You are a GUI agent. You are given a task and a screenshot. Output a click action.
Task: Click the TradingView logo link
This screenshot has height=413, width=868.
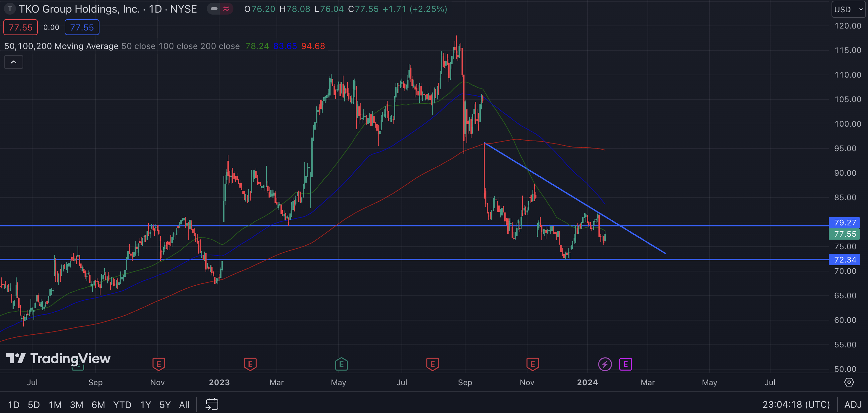click(58, 359)
